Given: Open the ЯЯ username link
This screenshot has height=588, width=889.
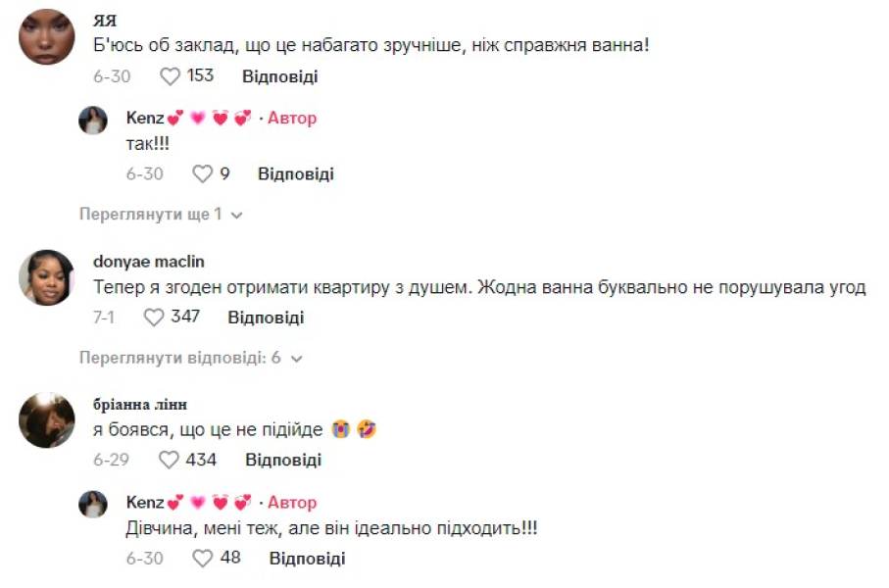Looking at the screenshot, I should pyautogui.click(x=103, y=22).
